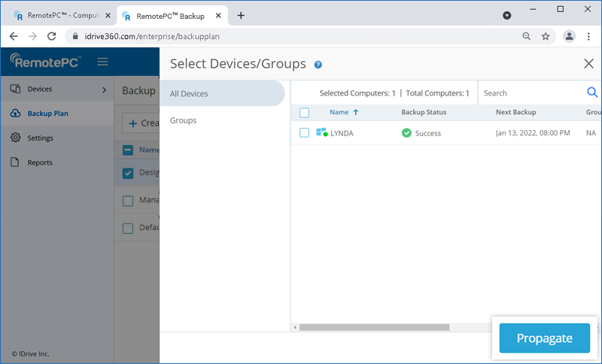602x364 pixels.
Task: Switch to the Groups tab
Action: pos(184,120)
